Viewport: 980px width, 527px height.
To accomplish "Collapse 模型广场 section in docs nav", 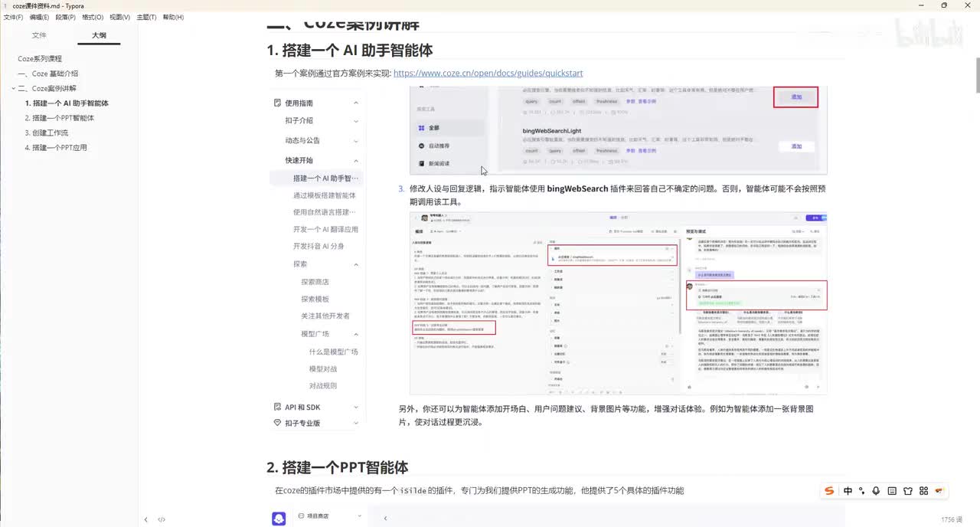I will pos(356,334).
